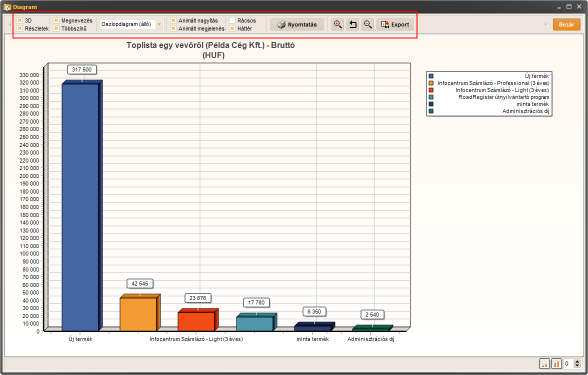Click the Export button
The height and width of the screenshot is (375, 588).
tap(395, 25)
